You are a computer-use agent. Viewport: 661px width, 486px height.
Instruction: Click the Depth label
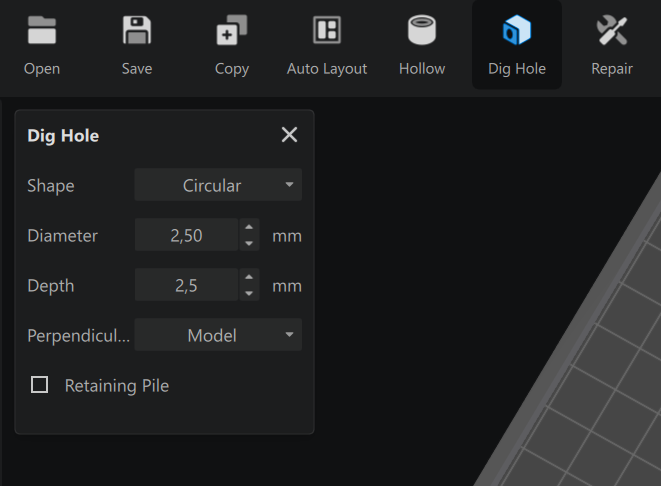(51, 286)
